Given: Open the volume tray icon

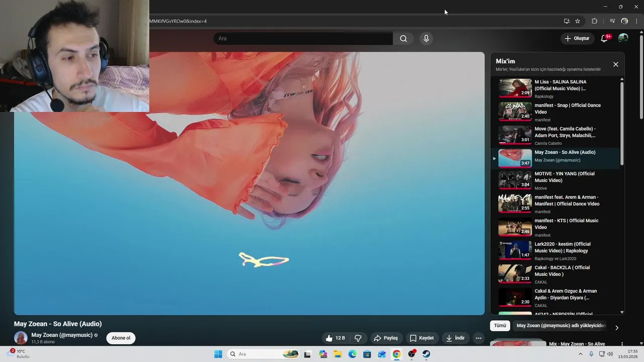Looking at the screenshot, I should click(x=610, y=354).
